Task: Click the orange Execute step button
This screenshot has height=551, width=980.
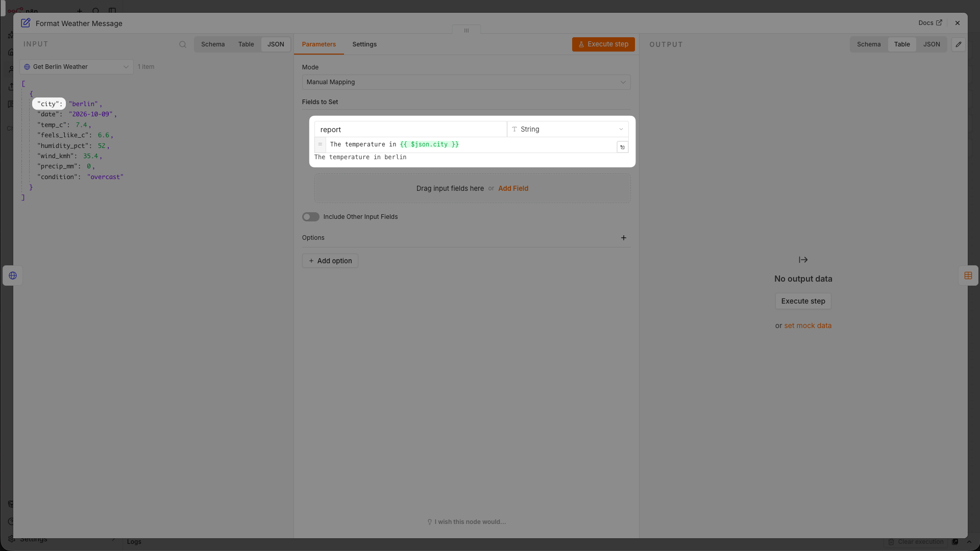Action: point(603,44)
